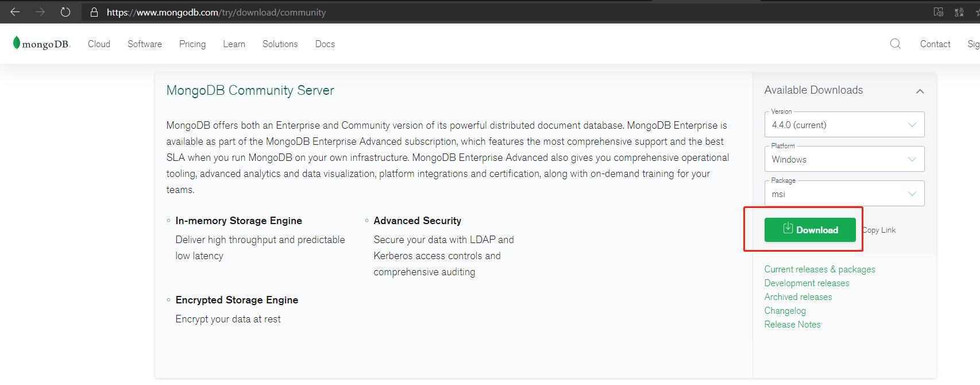Click the reader view icon in address bar

point(939,12)
